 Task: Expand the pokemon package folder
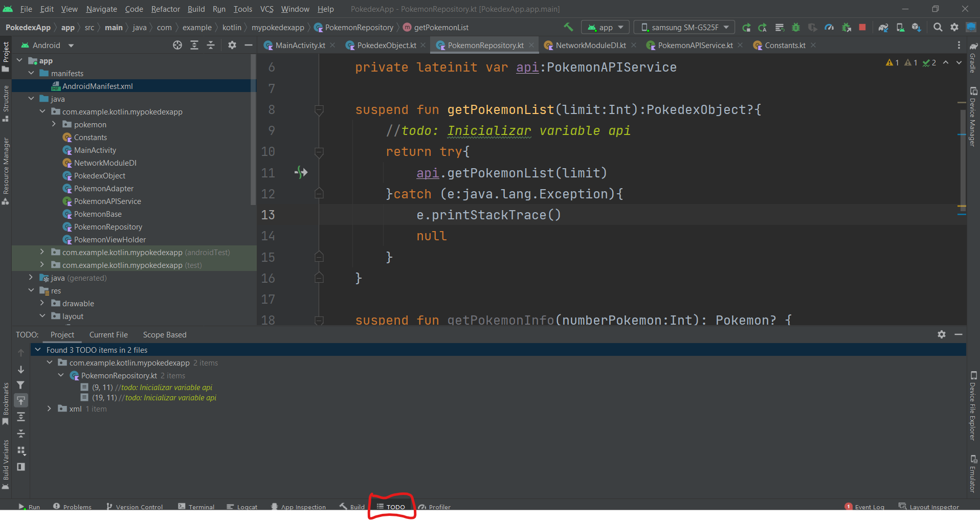[x=54, y=124]
